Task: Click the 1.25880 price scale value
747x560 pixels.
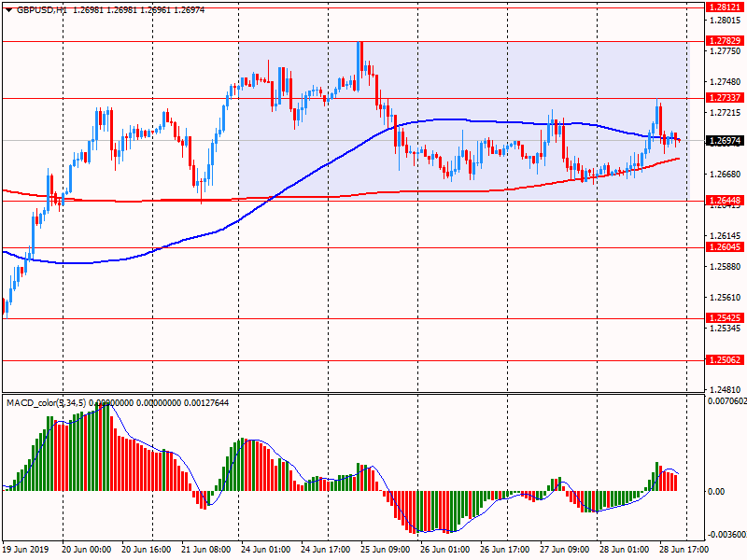Action: click(726, 267)
